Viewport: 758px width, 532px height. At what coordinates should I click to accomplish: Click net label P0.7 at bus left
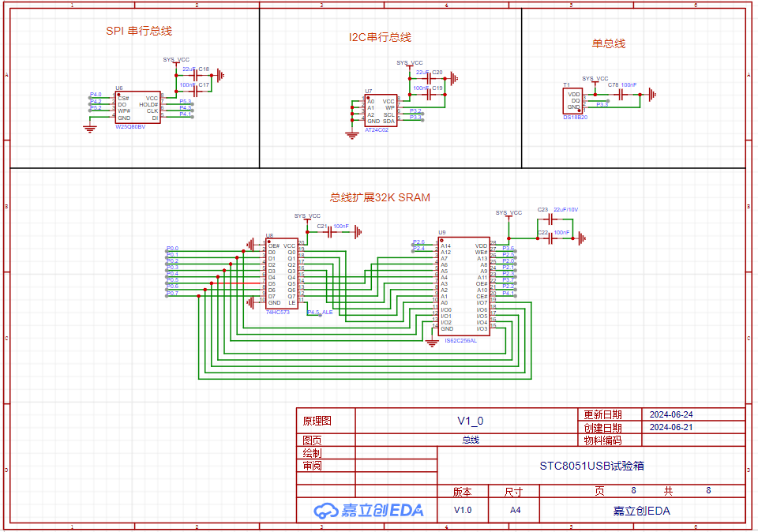(x=173, y=293)
